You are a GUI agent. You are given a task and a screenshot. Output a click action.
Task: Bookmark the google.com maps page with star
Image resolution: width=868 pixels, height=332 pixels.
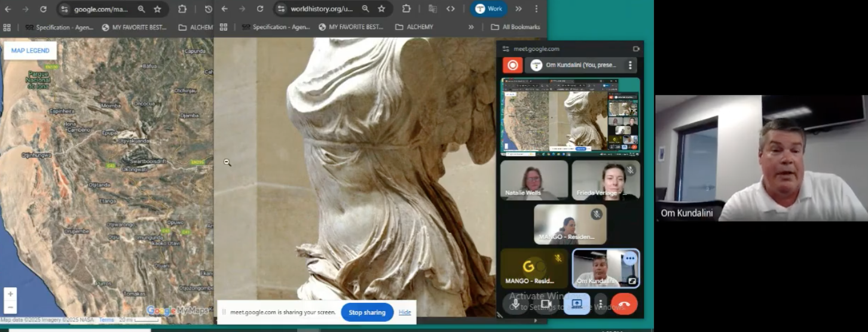pyautogui.click(x=157, y=9)
